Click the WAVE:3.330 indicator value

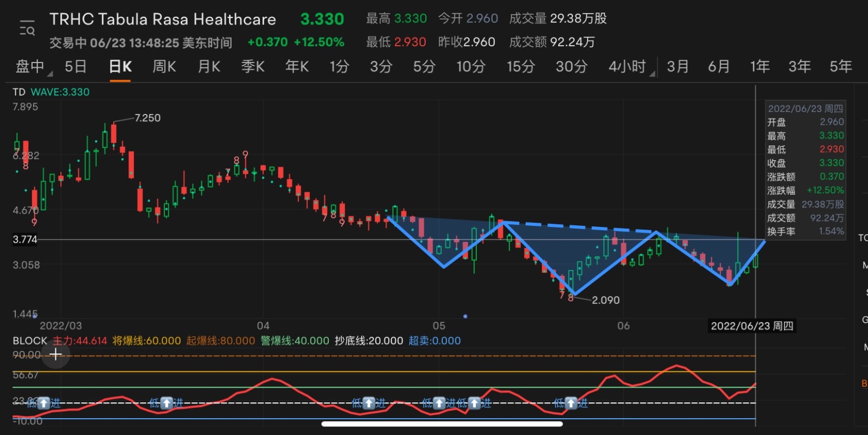[60, 92]
